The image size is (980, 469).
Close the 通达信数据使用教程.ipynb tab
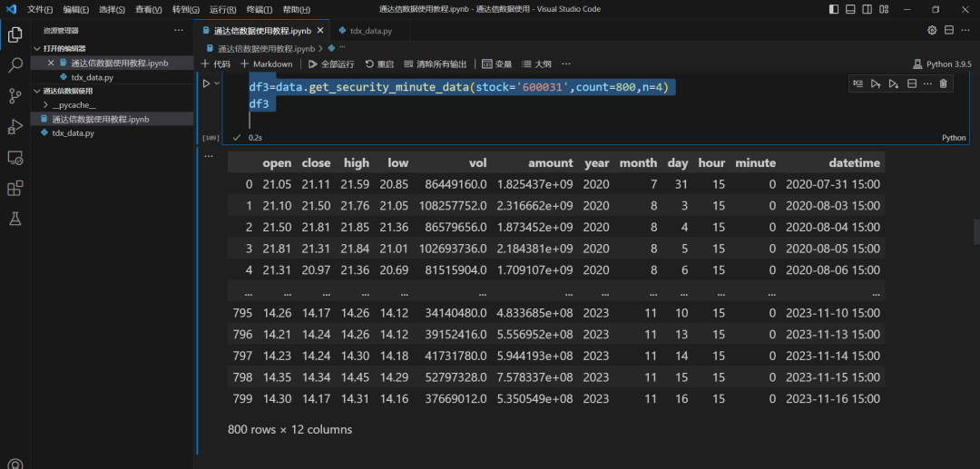point(320,30)
